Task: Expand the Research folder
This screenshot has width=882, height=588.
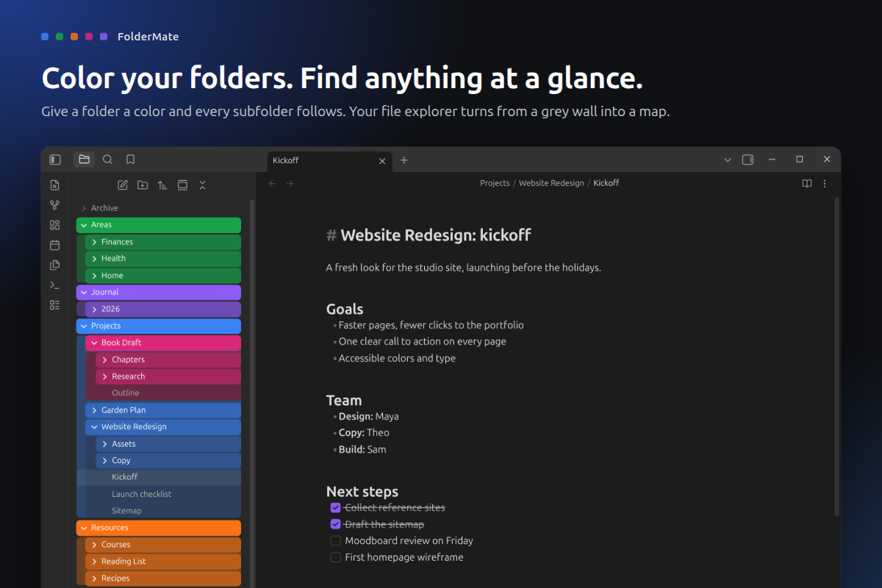Action: point(168,376)
